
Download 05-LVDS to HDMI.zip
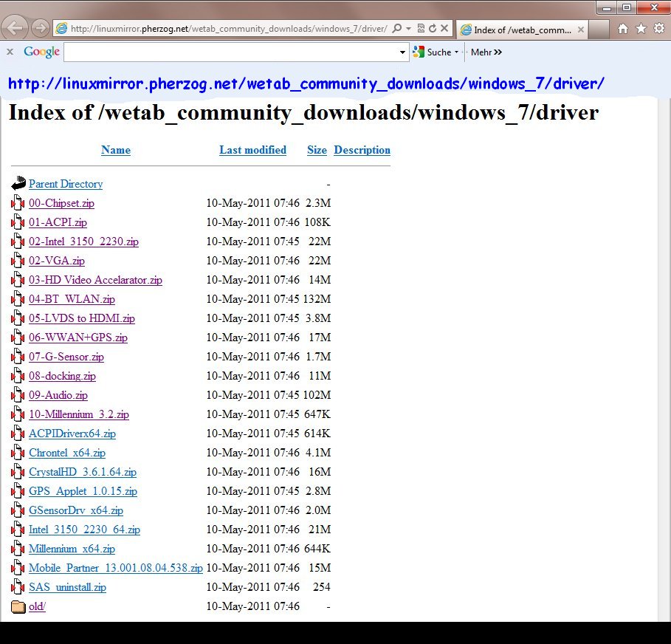tap(82, 318)
